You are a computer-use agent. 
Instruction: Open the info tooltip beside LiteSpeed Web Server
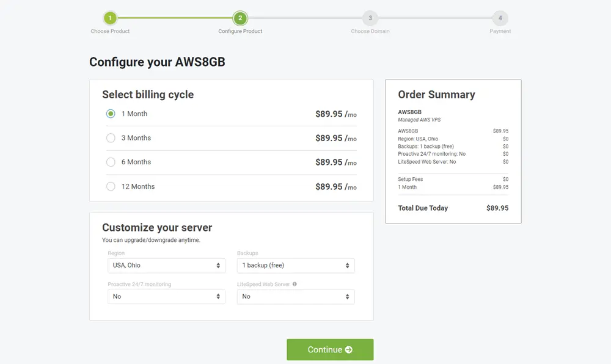pyautogui.click(x=295, y=283)
